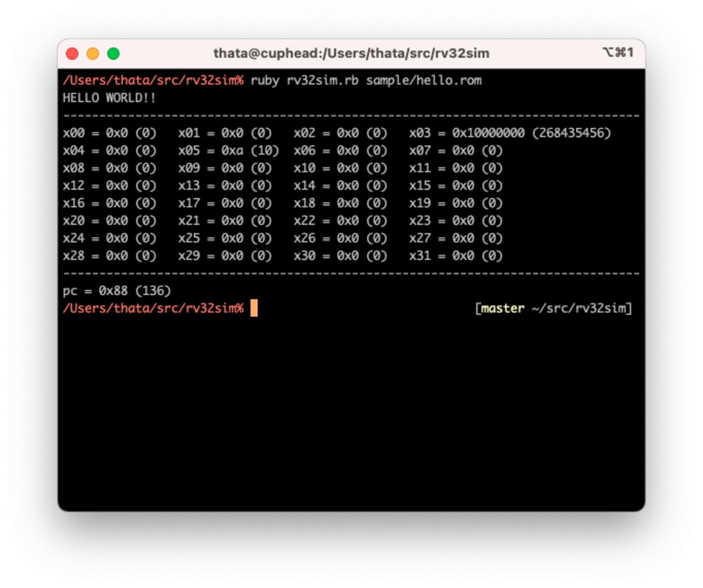703x588 pixels.
Task: Close the terminal window with red button
Action: [72, 54]
